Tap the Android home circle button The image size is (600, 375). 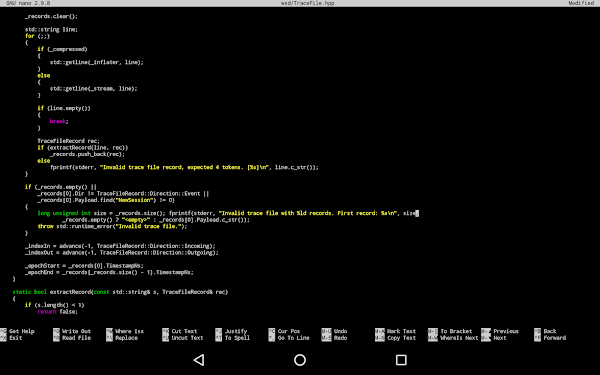(x=300, y=360)
